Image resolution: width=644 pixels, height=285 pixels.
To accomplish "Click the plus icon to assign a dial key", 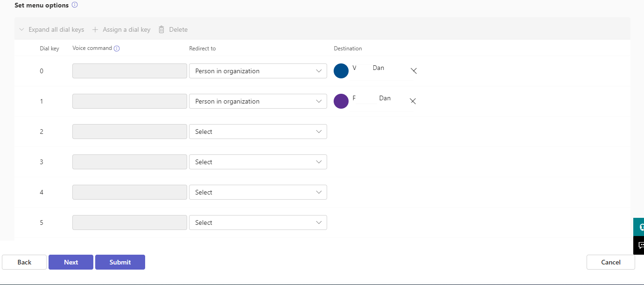I will click(x=95, y=29).
